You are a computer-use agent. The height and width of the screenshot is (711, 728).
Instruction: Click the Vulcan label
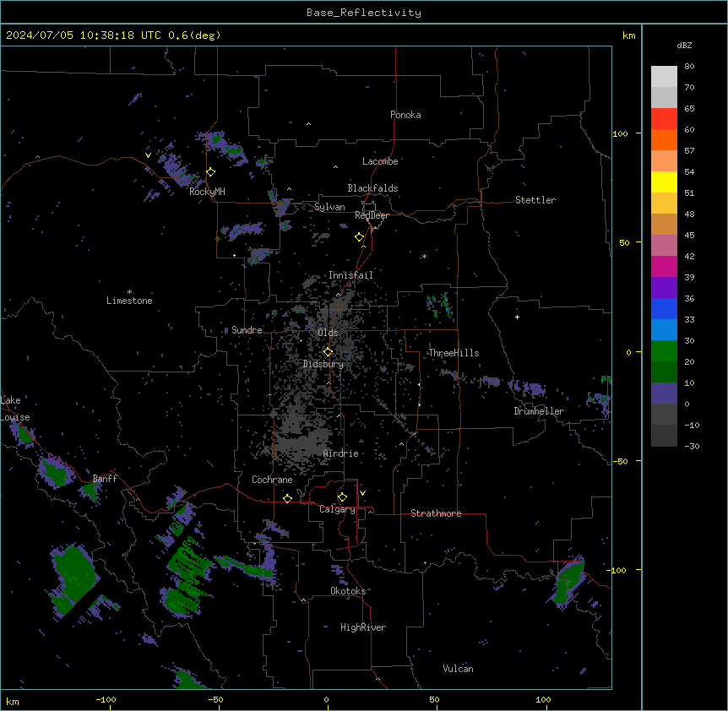coord(459,669)
